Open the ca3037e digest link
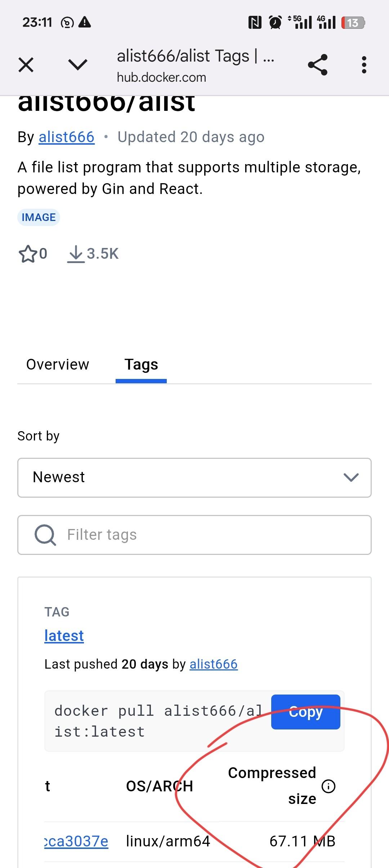The height and width of the screenshot is (868, 389). (76, 841)
